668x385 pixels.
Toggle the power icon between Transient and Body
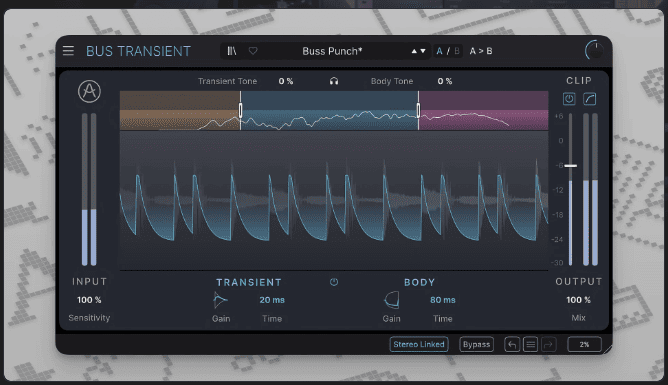[x=334, y=282]
